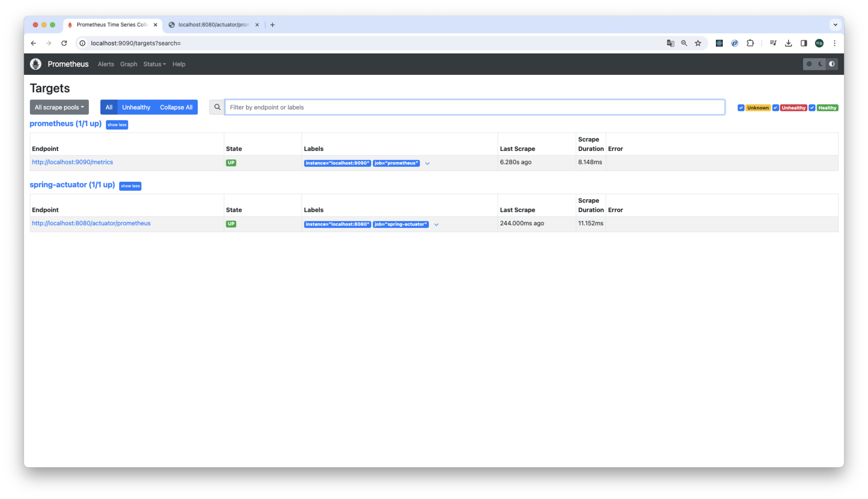Click the green Healthy badge label
Viewport: 868px width, 499px height.
point(827,108)
